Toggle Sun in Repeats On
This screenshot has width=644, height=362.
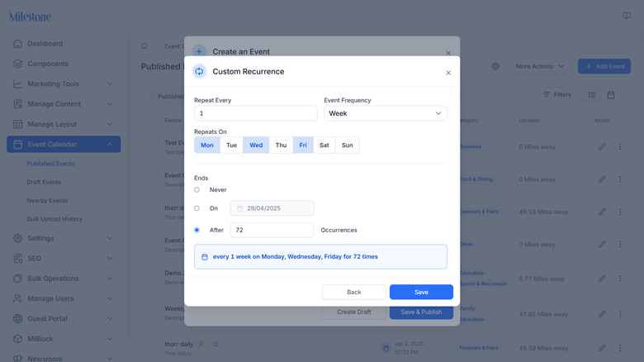pos(348,145)
